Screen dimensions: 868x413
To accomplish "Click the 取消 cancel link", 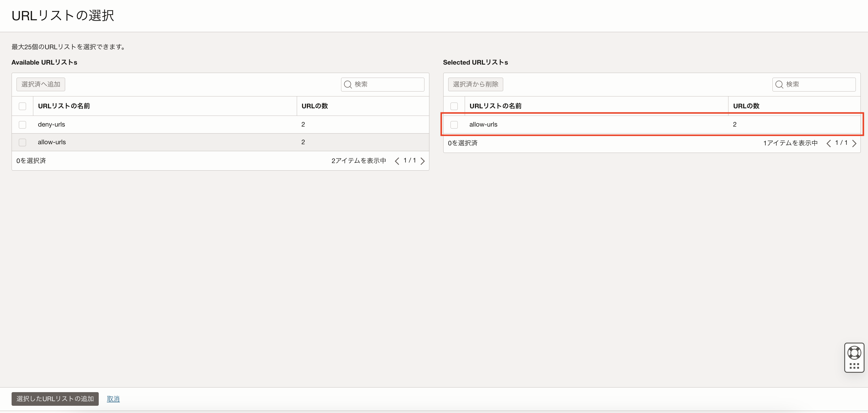I will (x=113, y=399).
